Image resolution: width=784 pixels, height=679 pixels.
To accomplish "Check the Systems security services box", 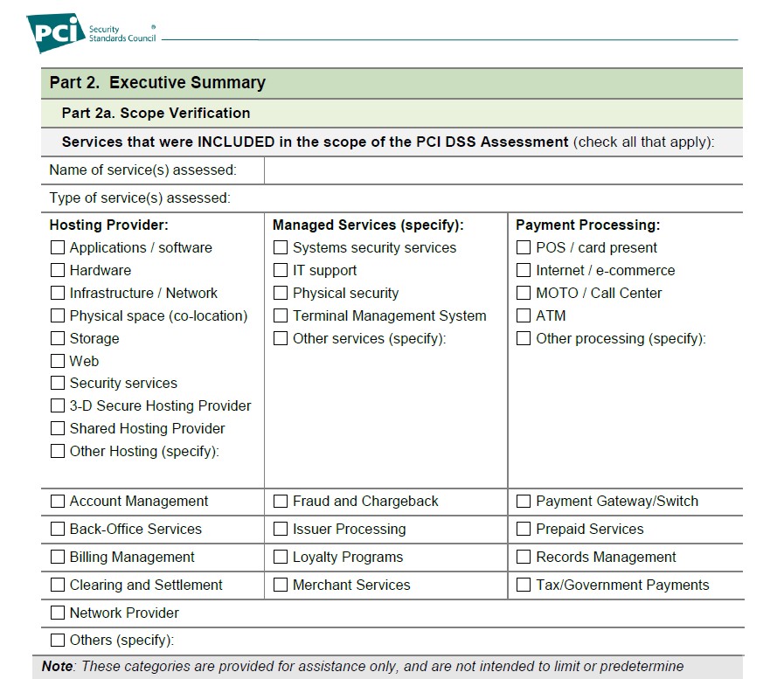I will (x=281, y=247).
